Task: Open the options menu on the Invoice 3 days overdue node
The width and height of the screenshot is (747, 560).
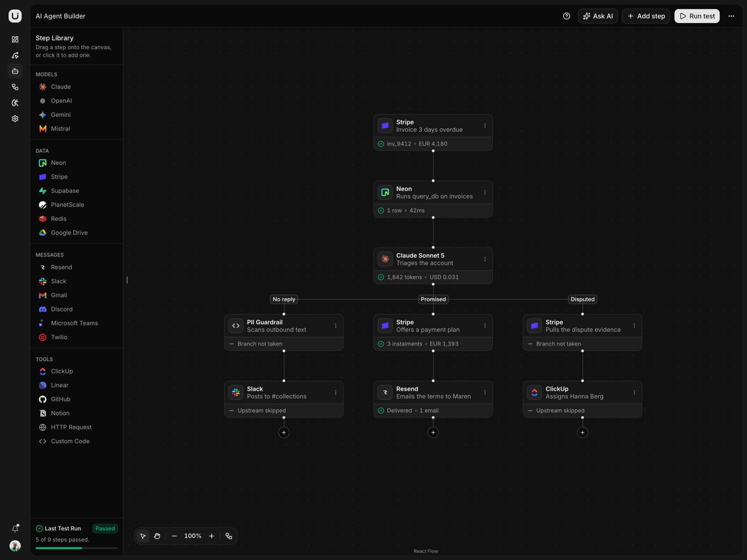Action: [x=485, y=126]
